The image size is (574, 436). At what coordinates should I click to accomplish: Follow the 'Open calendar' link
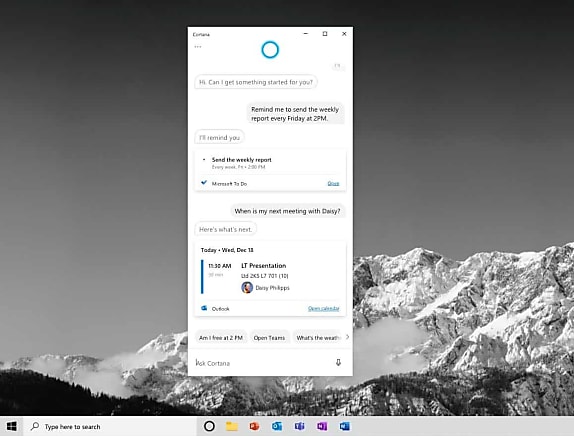coord(324,309)
